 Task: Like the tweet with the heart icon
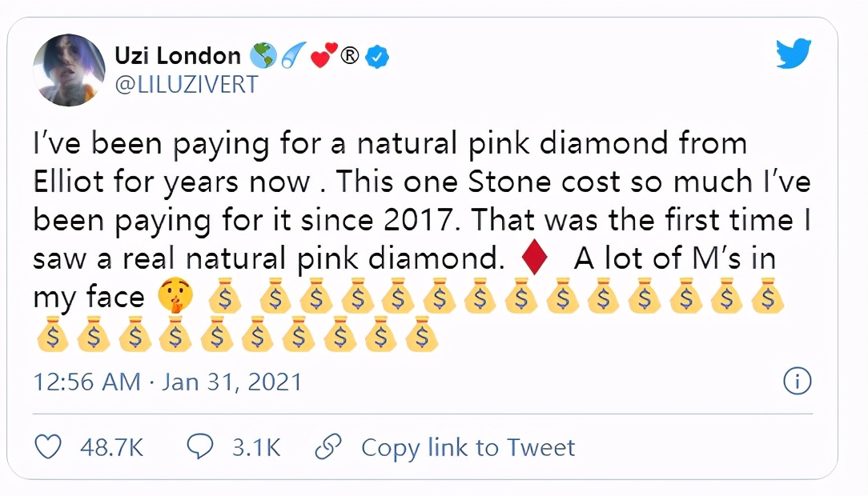tap(50, 446)
